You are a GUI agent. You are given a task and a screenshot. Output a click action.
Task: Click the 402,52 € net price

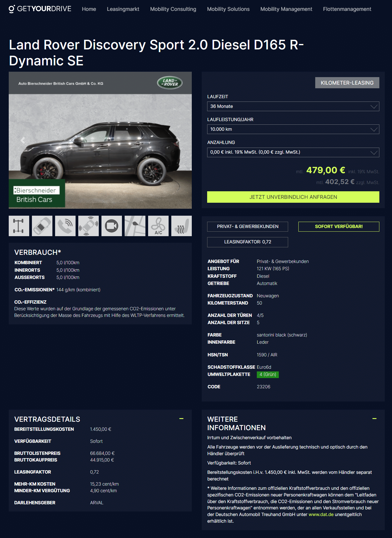click(340, 182)
